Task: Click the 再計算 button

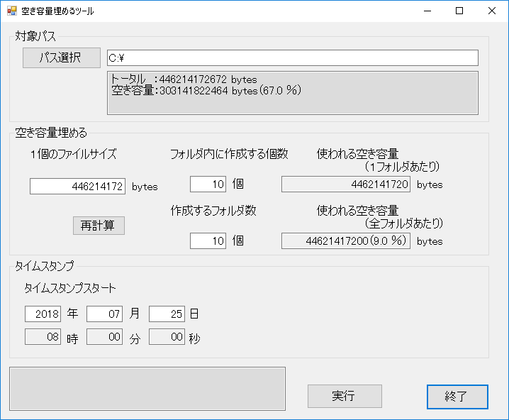Action: tap(99, 226)
